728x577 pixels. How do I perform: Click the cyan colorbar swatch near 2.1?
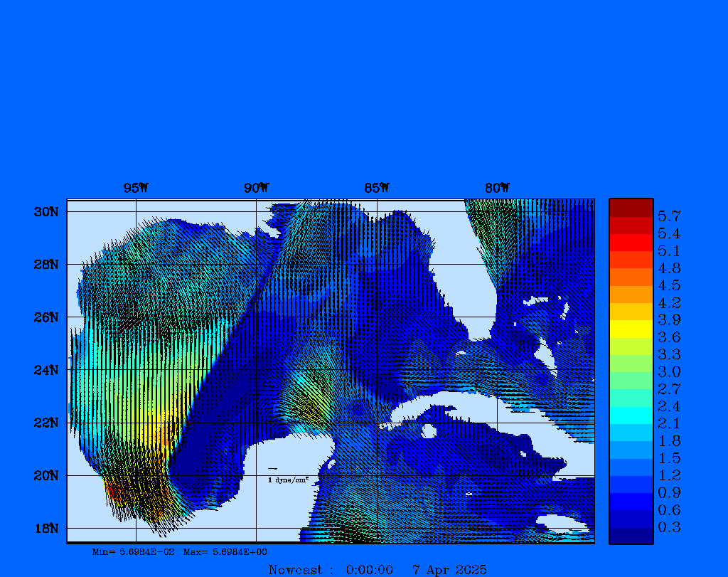click(x=631, y=415)
